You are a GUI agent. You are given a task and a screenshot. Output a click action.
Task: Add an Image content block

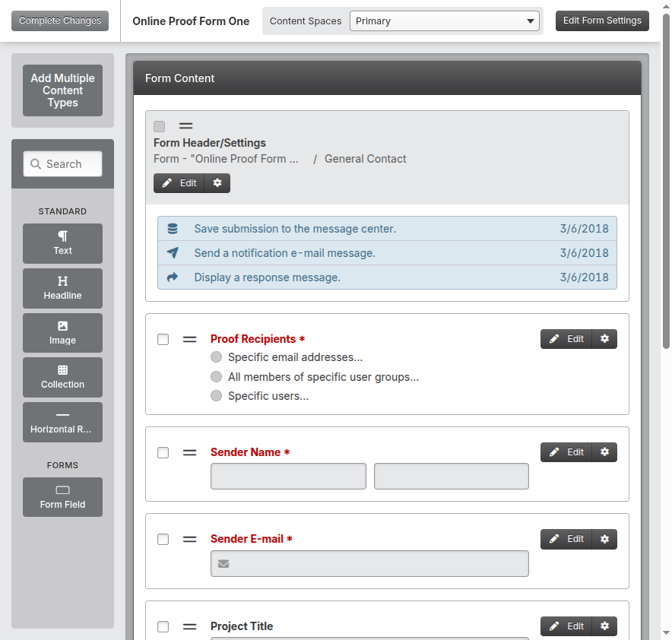click(62, 333)
